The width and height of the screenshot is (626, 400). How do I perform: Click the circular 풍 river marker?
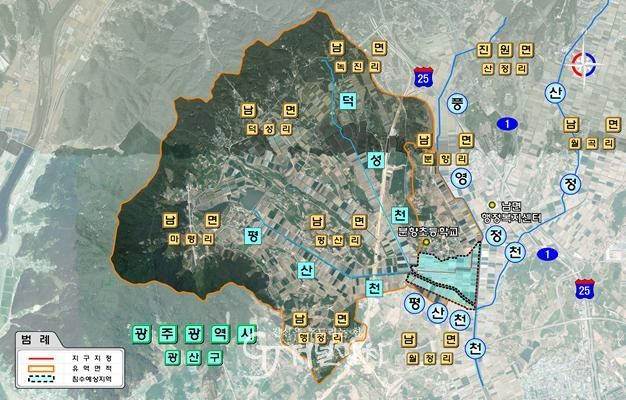pos(459,103)
